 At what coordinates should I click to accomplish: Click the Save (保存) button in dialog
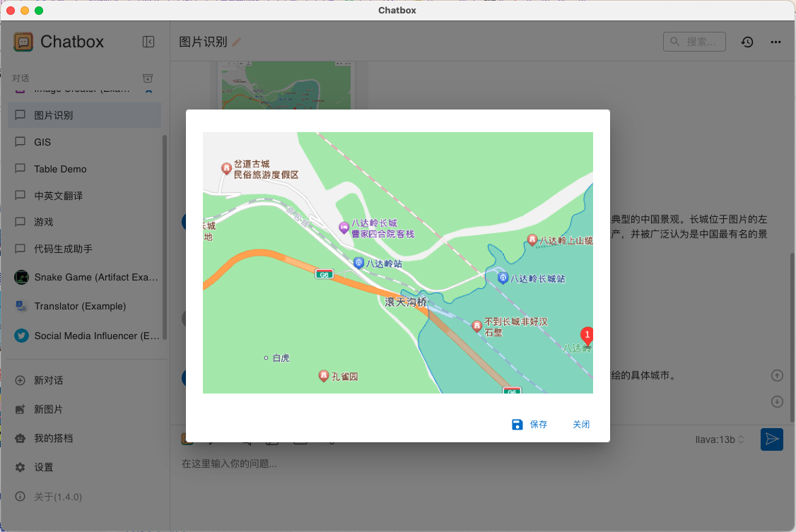click(x=529, y=425)
